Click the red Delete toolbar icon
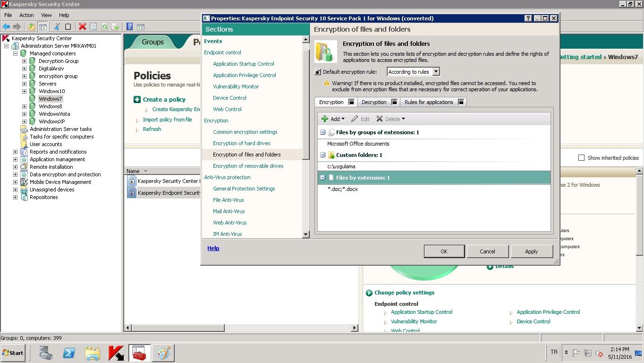 pyautogui.click(x=83, y=27)
